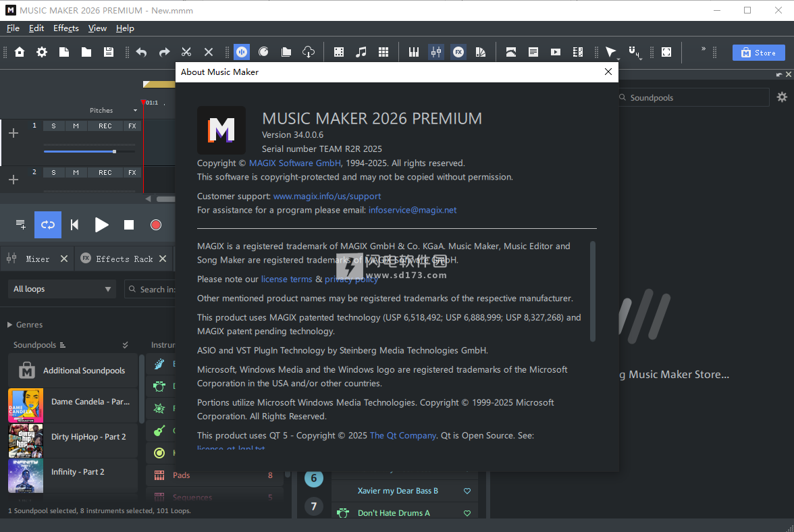Toggle loop playback in the transport bar
The height and width of the screenshot is (532, 794).
pos(47,225)
